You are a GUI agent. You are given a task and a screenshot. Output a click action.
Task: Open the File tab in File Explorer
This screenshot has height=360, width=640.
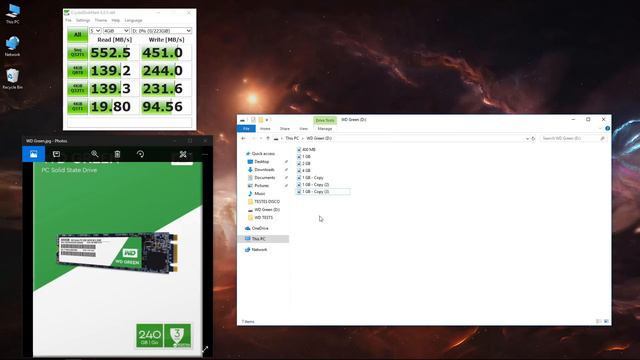pyautogui.click(x=247, y=129)
